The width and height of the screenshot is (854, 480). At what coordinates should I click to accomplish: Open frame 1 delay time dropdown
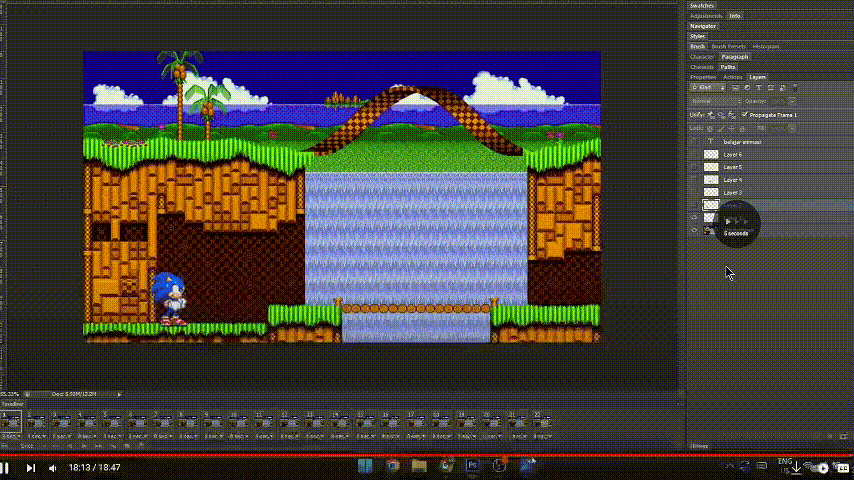click(10, 436)
